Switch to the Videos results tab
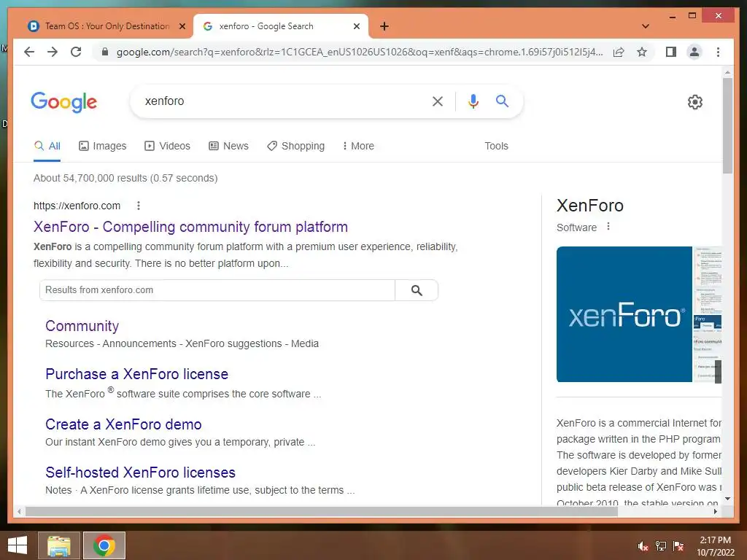 click(x=167, y=146)
